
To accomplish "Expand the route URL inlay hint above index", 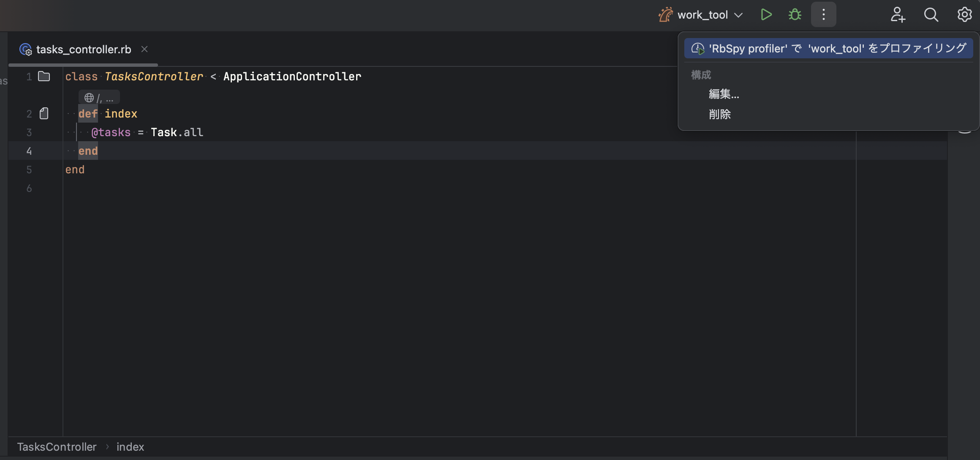I will click(x=99, y=98).
